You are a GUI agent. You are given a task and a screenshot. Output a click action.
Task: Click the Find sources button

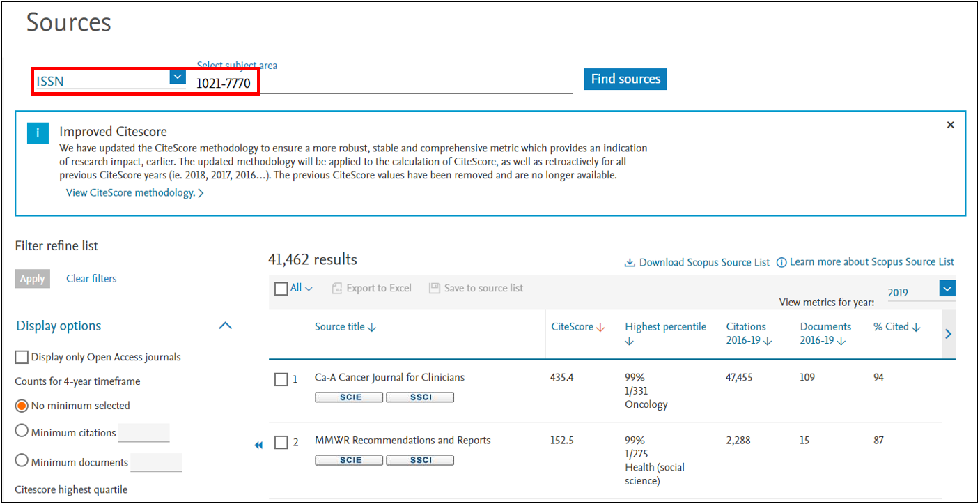click(x=625, y=79)
